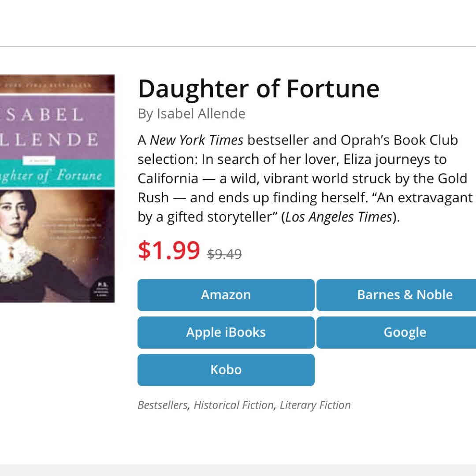Buy the book via Kobo button
This screenshot has height=476, width=476.
tap(226, 370)
